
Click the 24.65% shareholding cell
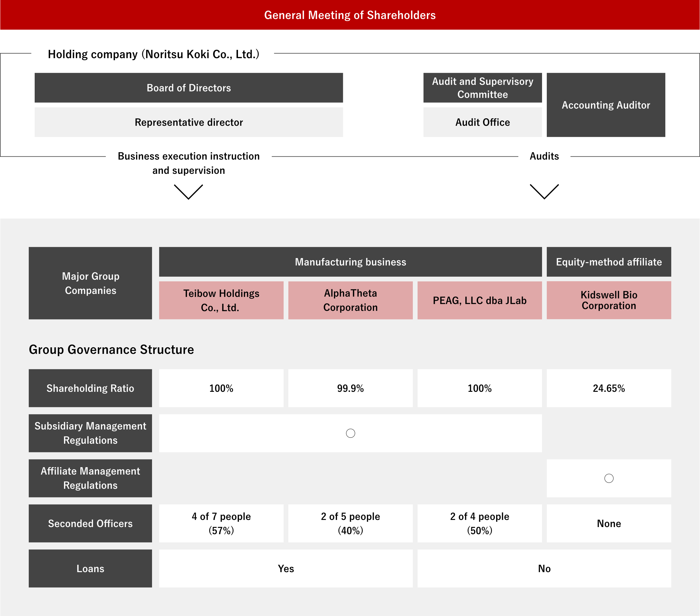609,388
